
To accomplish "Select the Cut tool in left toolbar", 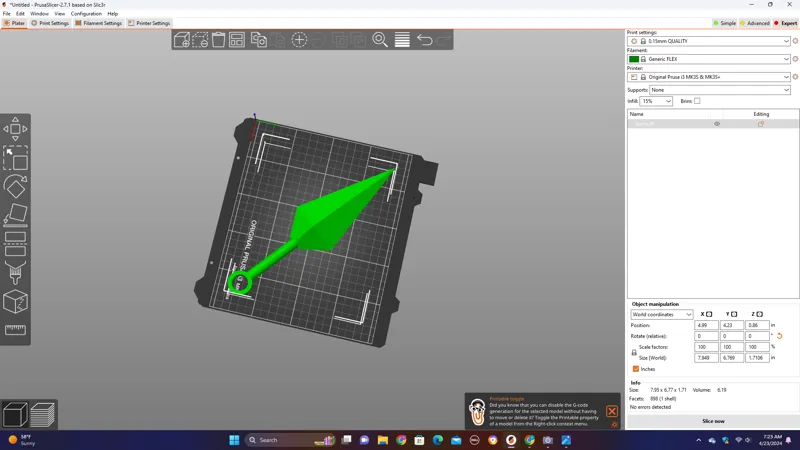I will [x=15, y=244].
